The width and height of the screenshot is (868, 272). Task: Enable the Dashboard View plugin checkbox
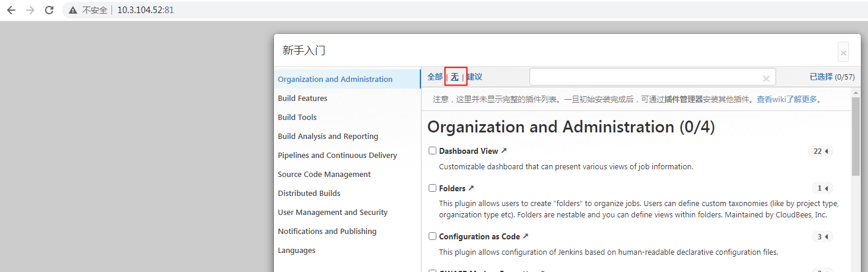coord(433,151)
